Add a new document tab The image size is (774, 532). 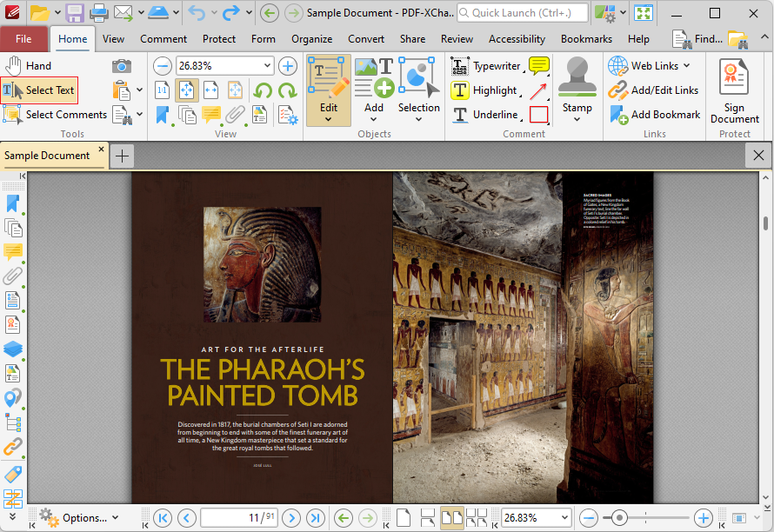tap(122, 156)
